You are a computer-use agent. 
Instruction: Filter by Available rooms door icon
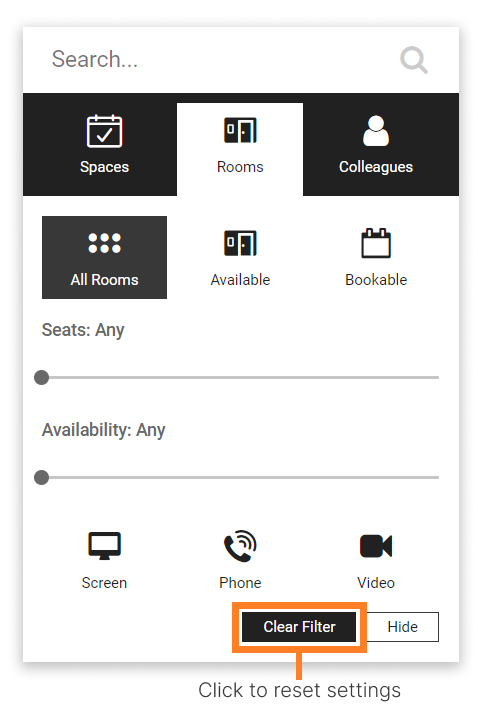(240, 243)
